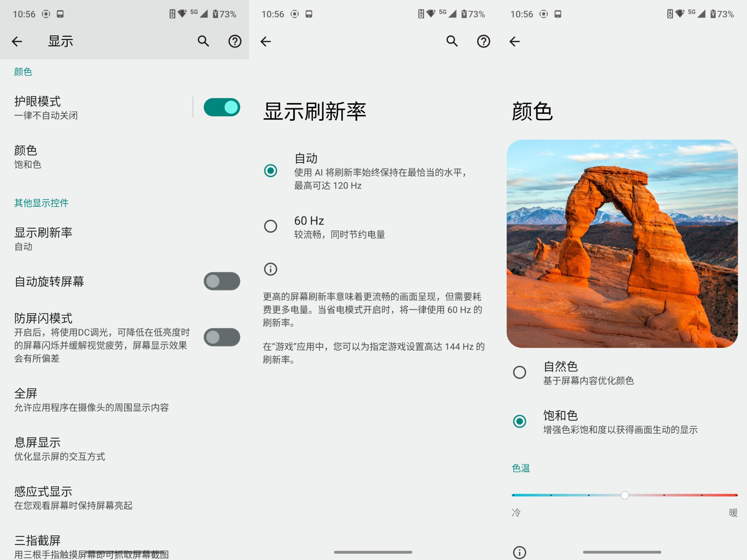The width and height of the screenshot is (747, 560).
Task: Tap info icon below color temperature slider
Action: tap(519, 553)
